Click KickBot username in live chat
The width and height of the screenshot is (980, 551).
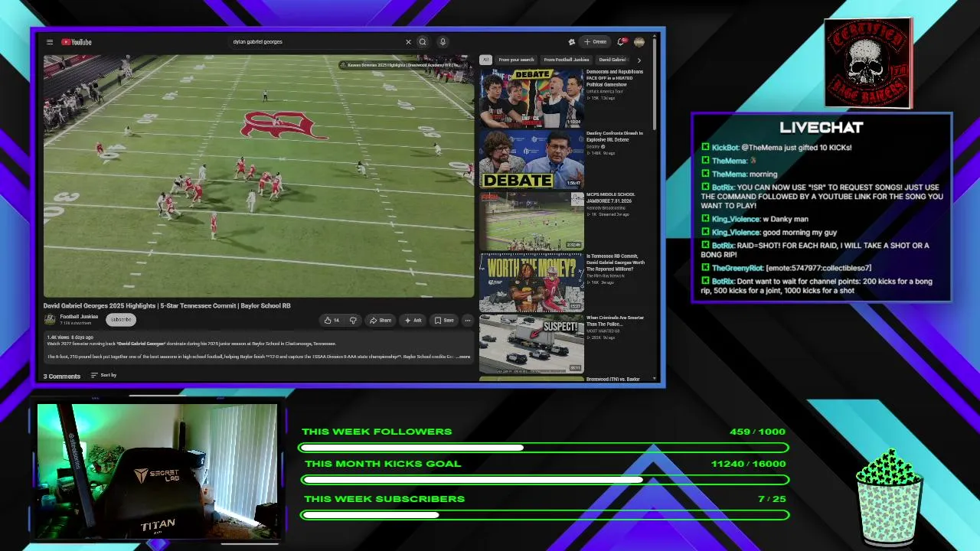(x=725, y=148)
